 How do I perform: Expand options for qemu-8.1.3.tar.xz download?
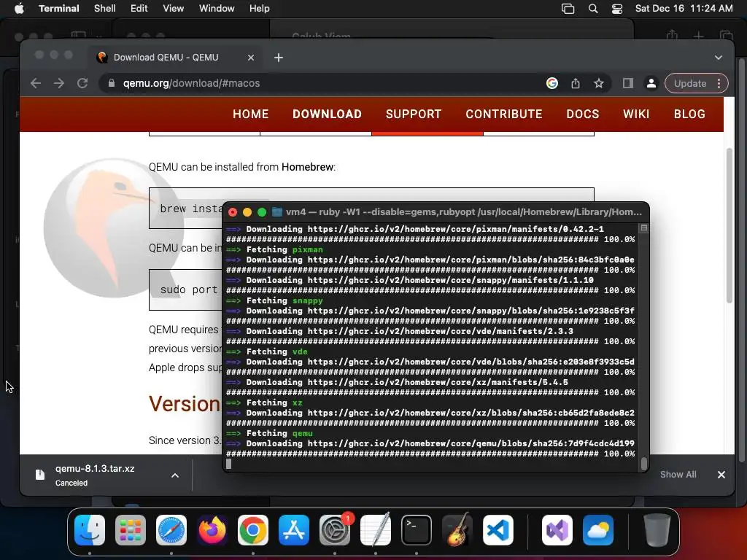coord(175,475)
